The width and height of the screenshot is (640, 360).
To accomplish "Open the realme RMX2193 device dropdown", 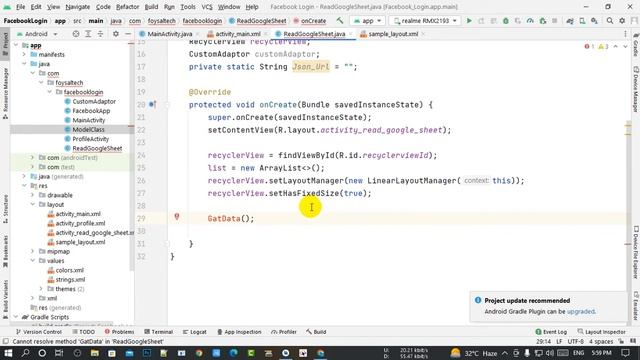I will [425, 21].
